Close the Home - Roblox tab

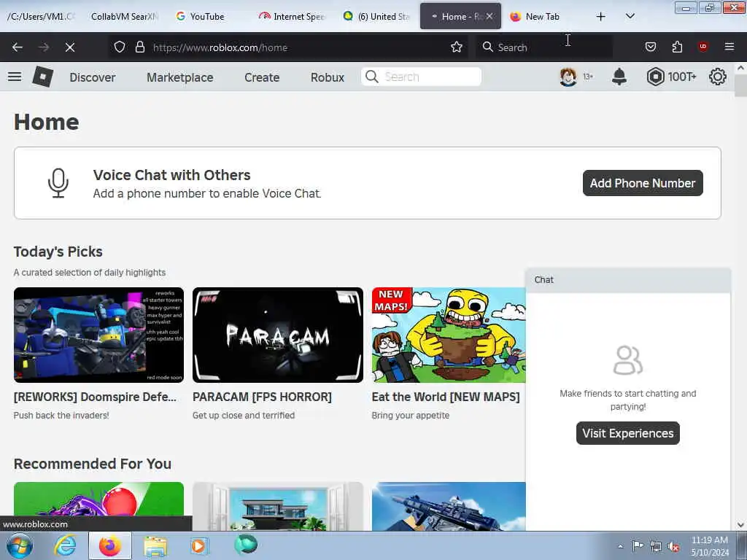click(489, 16)
